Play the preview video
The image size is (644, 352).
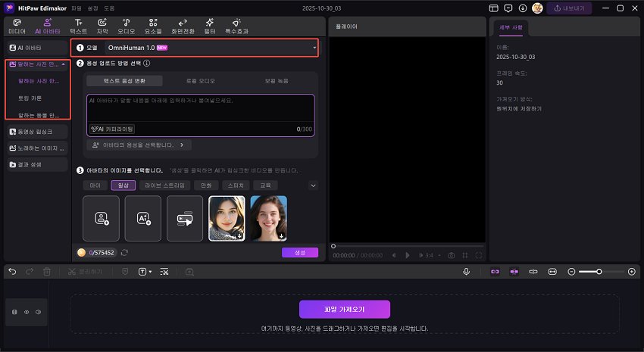click(x=408, y=255)
